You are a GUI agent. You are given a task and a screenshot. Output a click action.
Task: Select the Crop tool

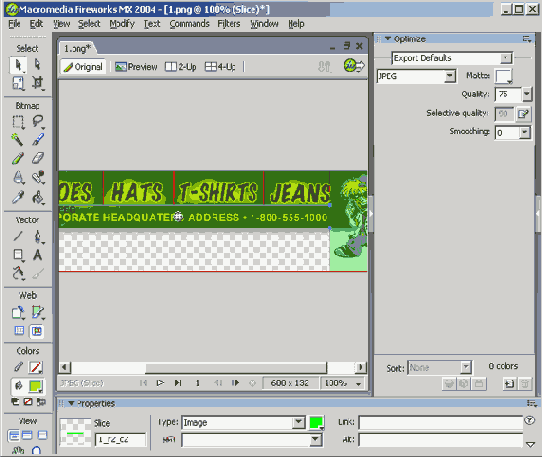(38, 83)
